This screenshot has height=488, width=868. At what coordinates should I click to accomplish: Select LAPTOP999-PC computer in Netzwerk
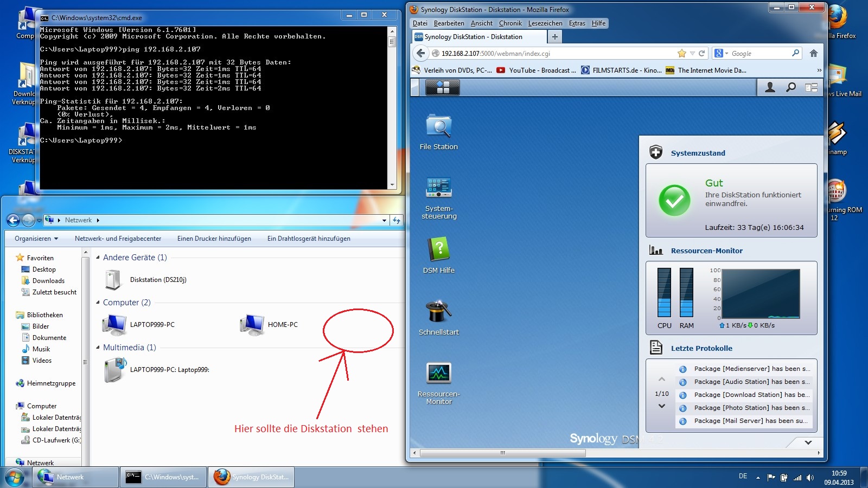point(139,325)
